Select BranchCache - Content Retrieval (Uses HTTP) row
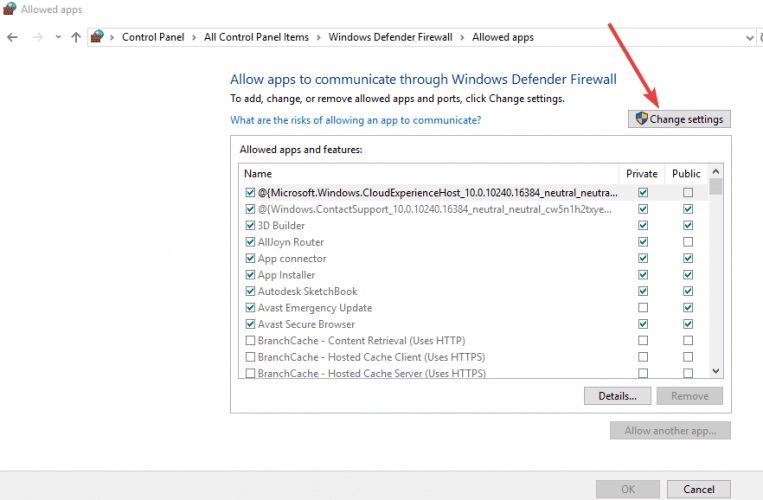The width and height of the screenshot is (763, 500). (x=362, y=341)
